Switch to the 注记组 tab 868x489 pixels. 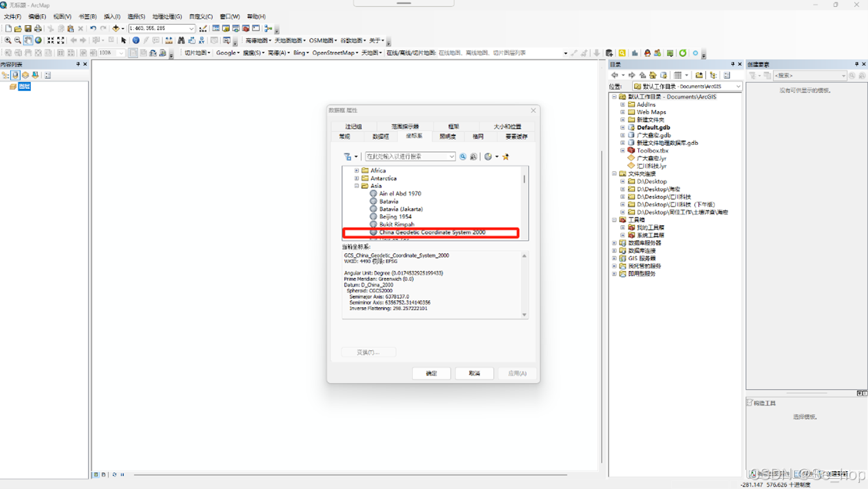point(354,127)
